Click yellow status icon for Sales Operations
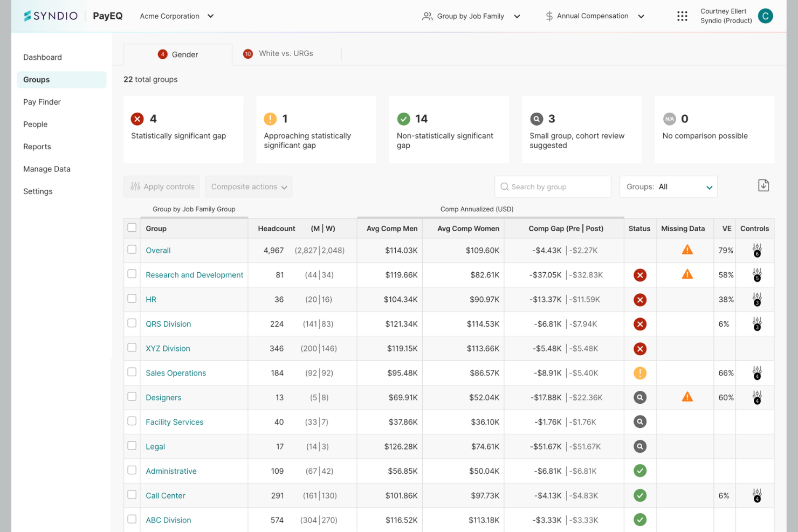Viewport: 798px width, 532px height. coord(640,373)
